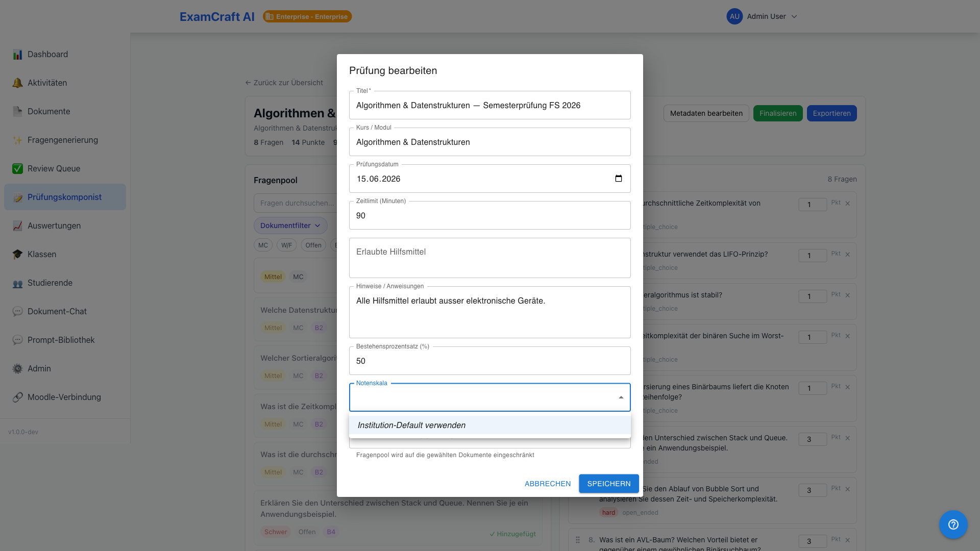
Task: Open the Admin User menu chevron
Action: coord(794,16)
